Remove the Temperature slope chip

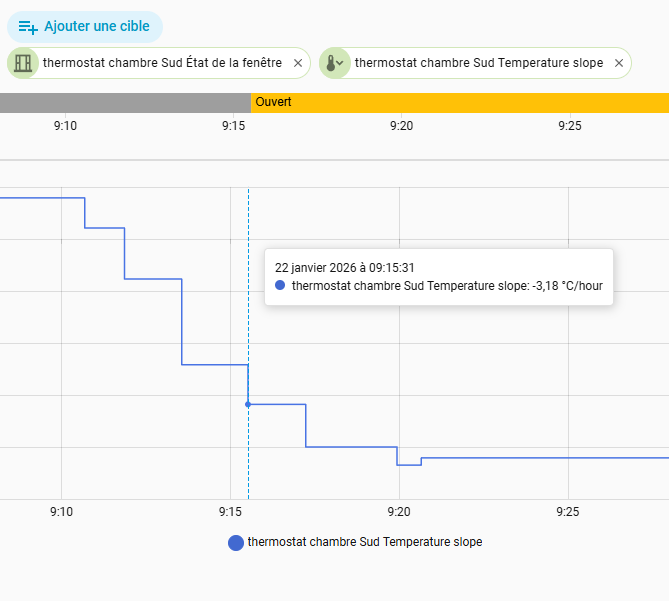[619, 63]
